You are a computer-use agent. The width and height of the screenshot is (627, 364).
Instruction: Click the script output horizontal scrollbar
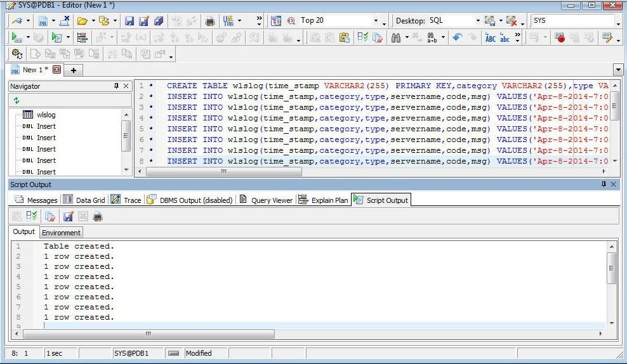[x=148, y=334]
